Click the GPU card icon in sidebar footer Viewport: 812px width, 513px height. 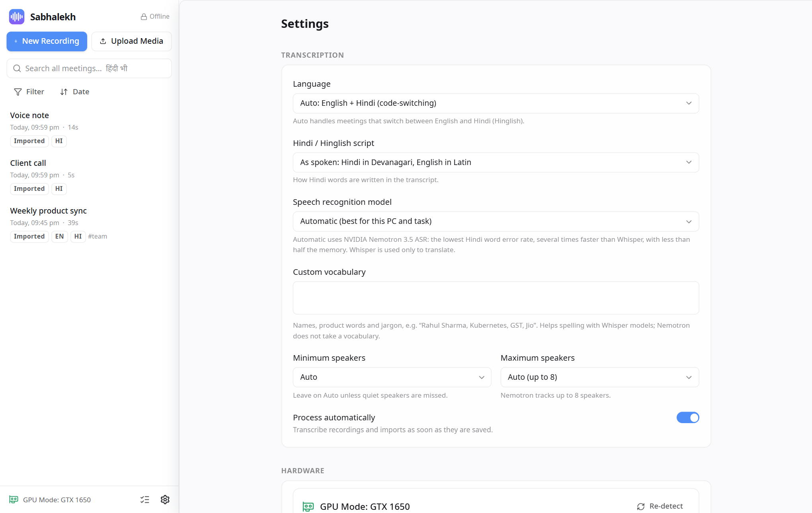pyautogui.click(x=14, y=500)
